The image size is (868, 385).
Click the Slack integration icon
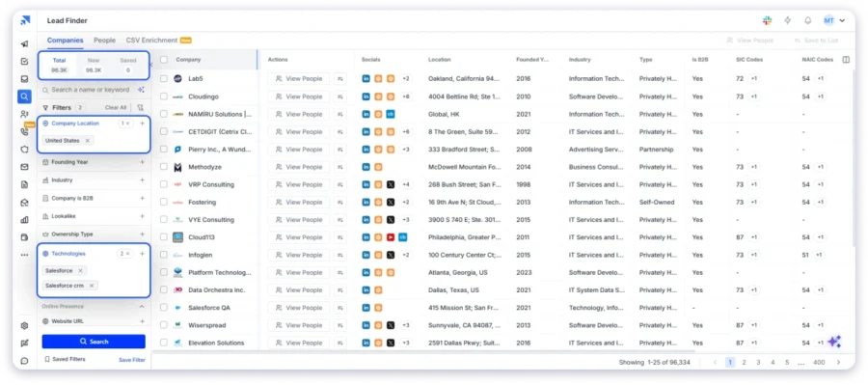pyautogui.click(x=767, y=20)
